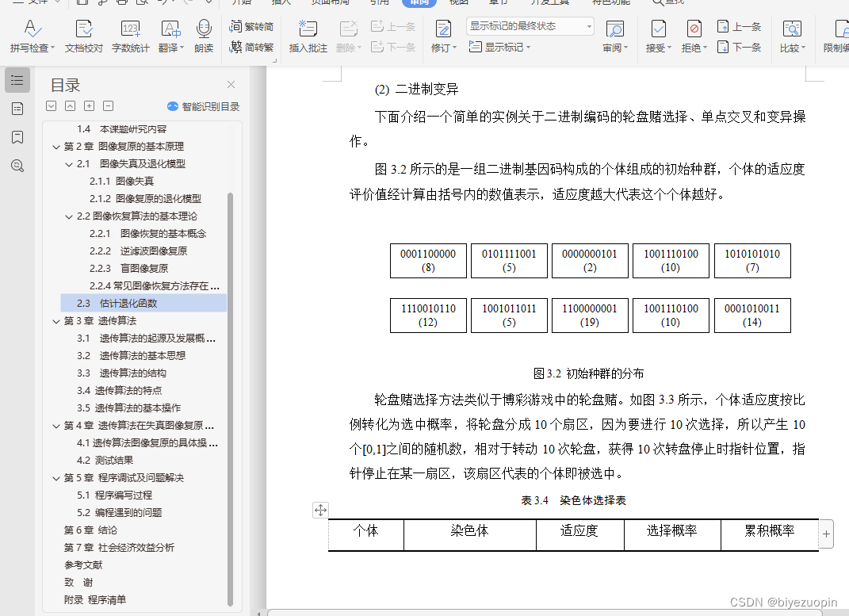This screenshot has height=616, width=849.
Task: Open the word count (字数统计) tool
Action: pos(131,36)
